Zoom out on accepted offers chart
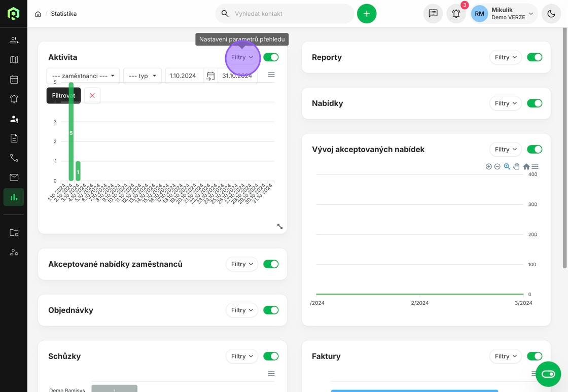The height and width of the screenshot is (392, 568). 498,167
